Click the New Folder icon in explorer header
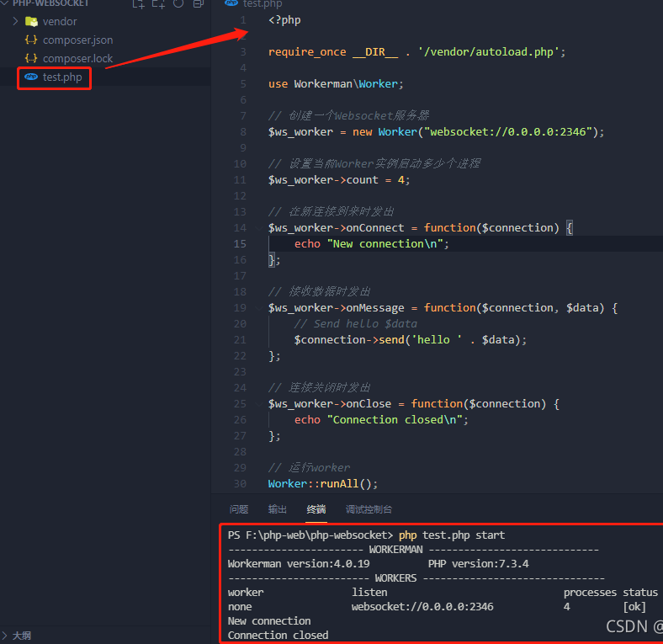This screenshot has height=644, width=663. click(x=158, y=4)
